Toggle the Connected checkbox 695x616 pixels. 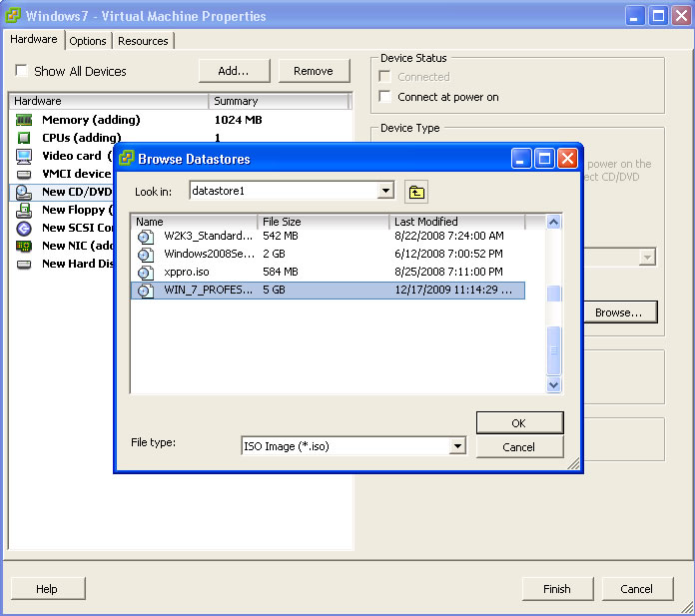click(384, 77)
